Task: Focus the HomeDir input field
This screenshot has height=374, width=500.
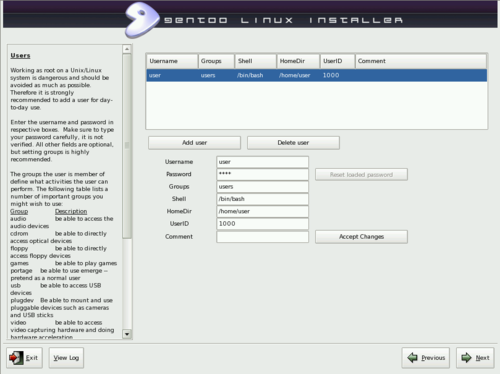Action: (262, 211)
